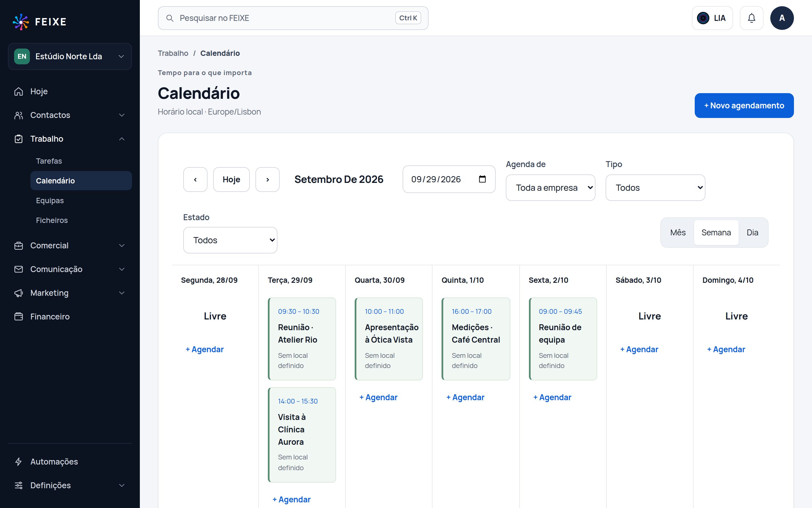Open the Estúdio Norte Lda company switcher
Image resolution: width=812 pixels, height=508 pixels.
click(x=70, y=56)
